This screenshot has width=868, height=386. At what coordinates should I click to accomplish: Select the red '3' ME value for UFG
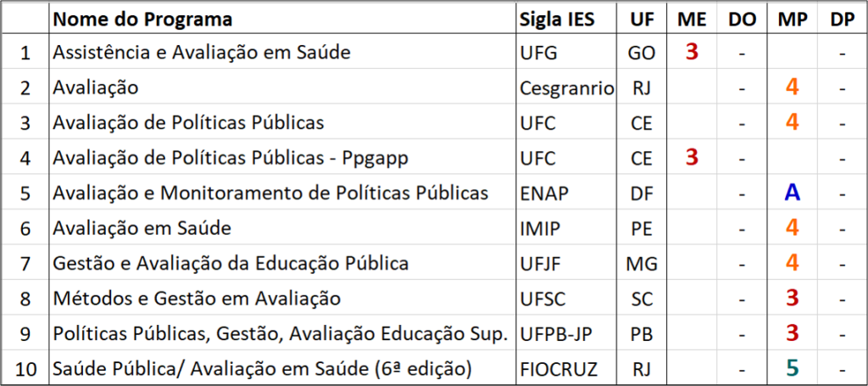click(x=692, y=52)
